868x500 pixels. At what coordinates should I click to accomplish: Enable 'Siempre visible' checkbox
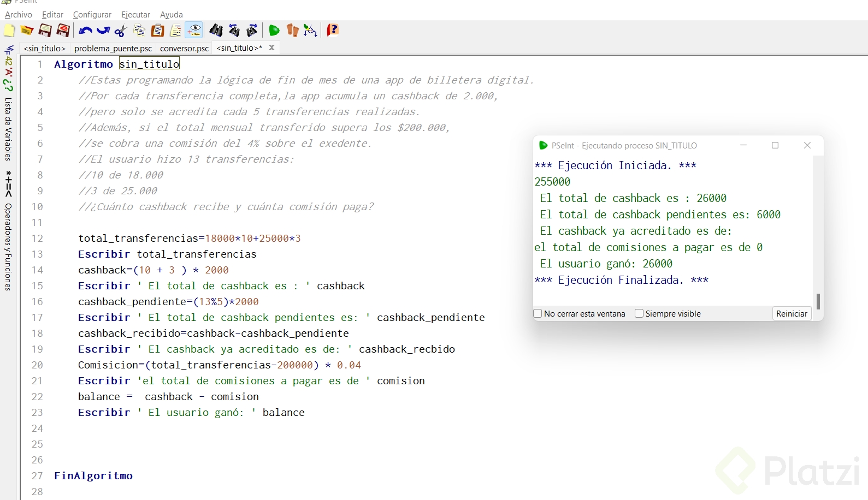click(x=639, y=313)
